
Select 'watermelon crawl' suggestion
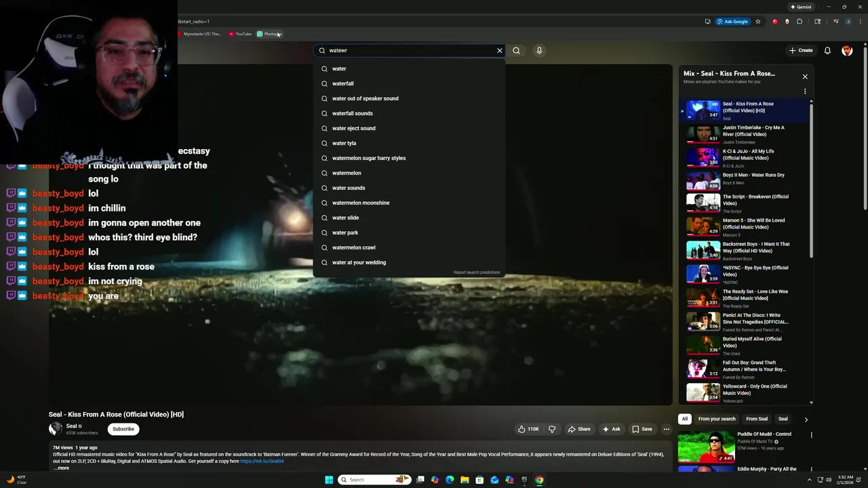pyautogui.click(x=409, y=247)
